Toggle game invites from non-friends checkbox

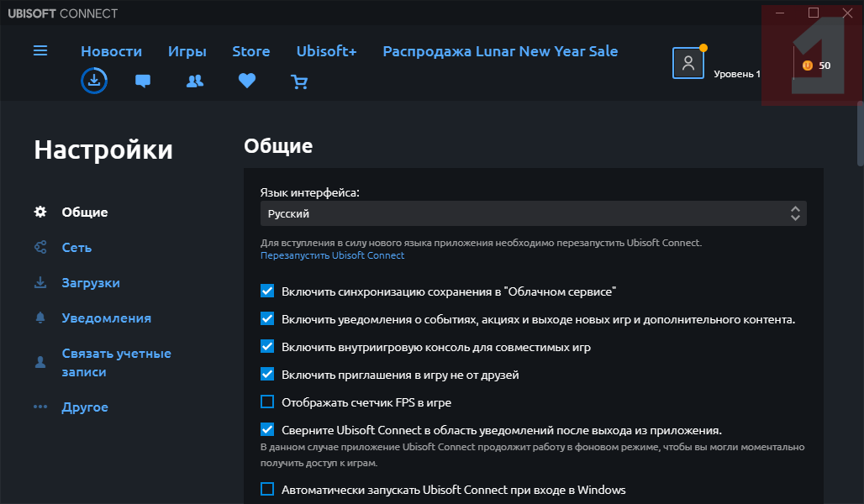tap(267, 374)
